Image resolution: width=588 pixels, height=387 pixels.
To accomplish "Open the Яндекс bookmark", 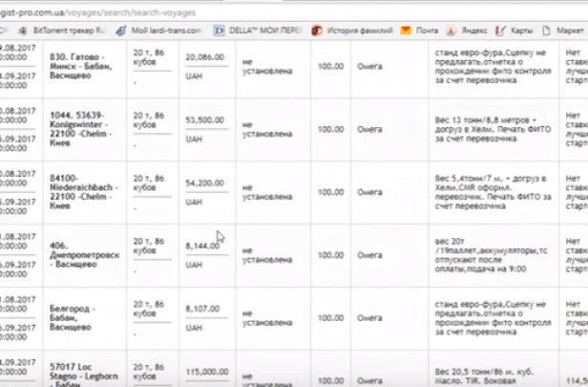I will pyautogui.click(x=473, y=31).
